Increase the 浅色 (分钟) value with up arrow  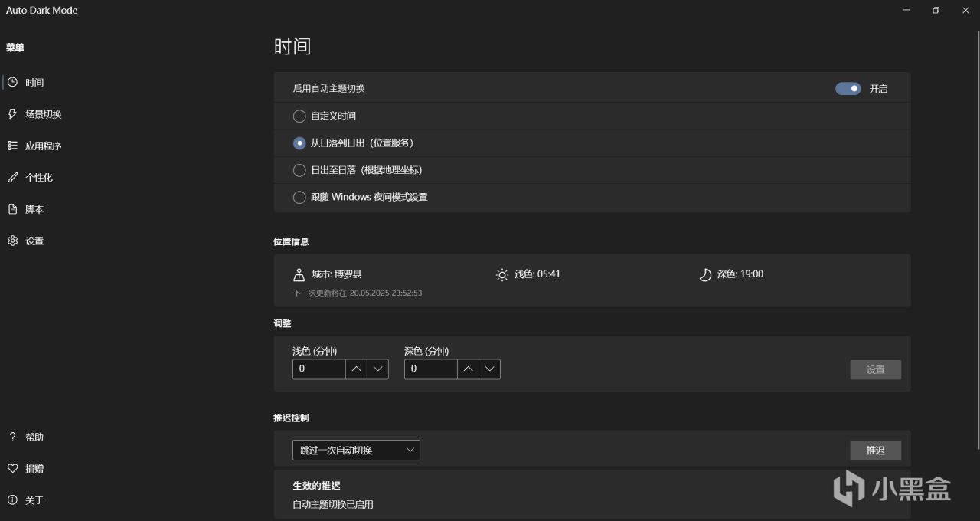356,369
